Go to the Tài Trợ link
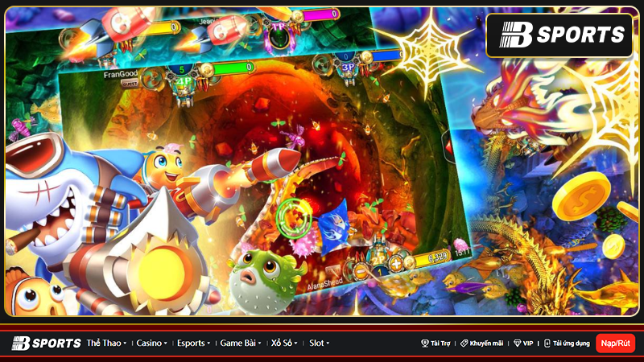Image resolution: width=644 pixels, height=362 pixels. pyautogui.click(x=440, y=343)
